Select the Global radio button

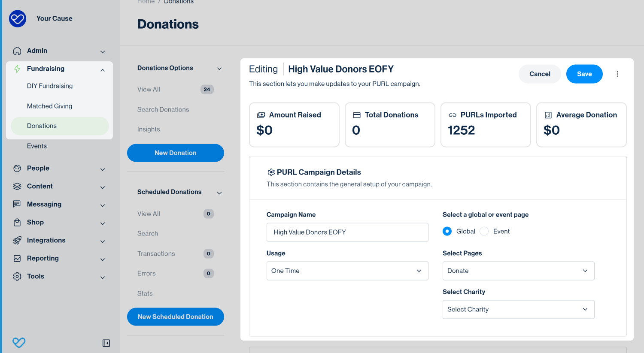(447, 231)
